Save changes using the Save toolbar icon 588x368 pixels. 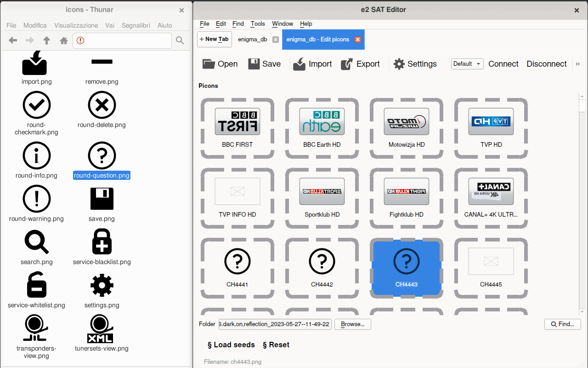254,63
